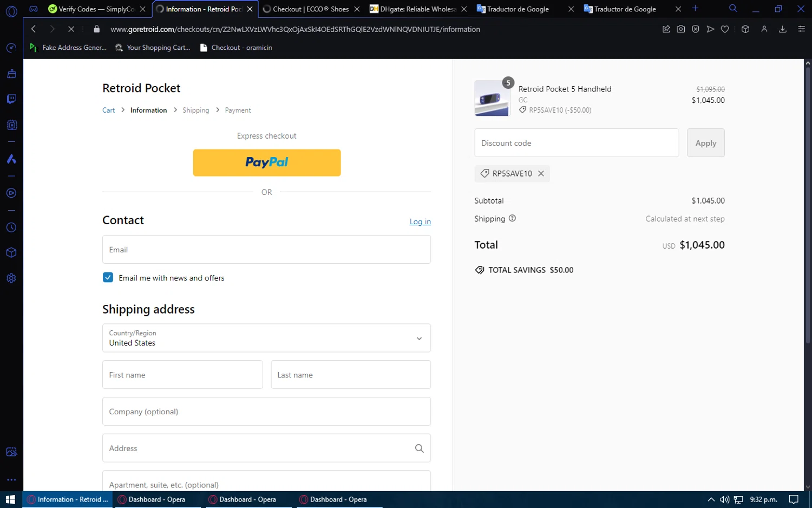Apply the discount code
The width and height of the screenshot is (812, 508).
click(706, 143)
